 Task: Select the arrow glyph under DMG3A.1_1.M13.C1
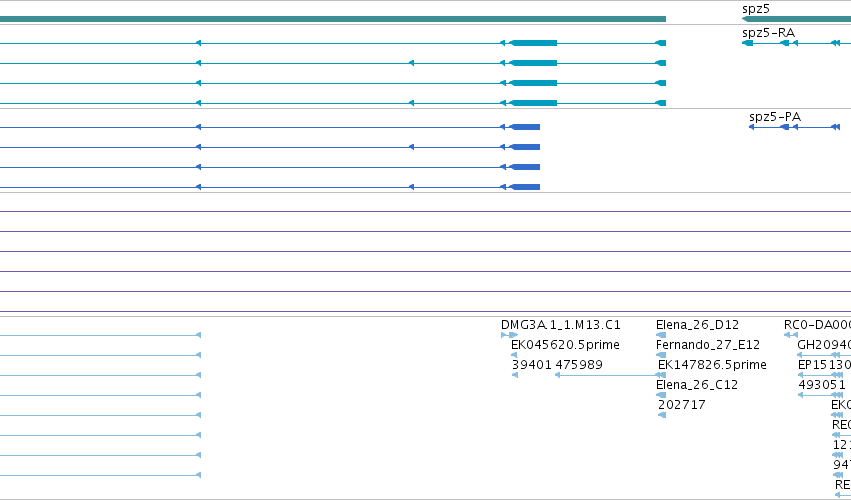[509, 335]
